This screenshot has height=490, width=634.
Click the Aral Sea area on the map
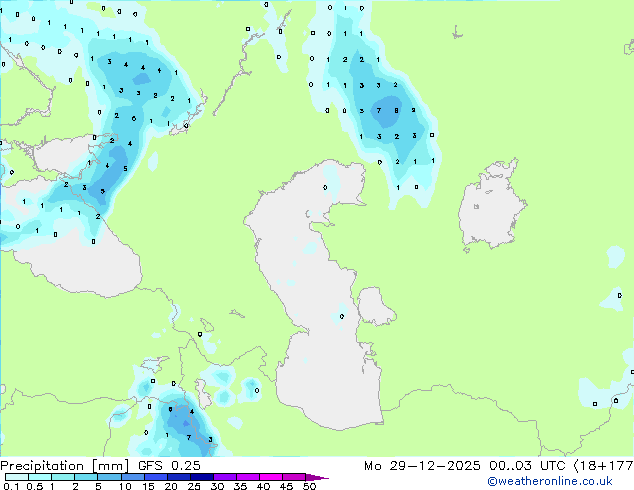(x=491, y=206)
